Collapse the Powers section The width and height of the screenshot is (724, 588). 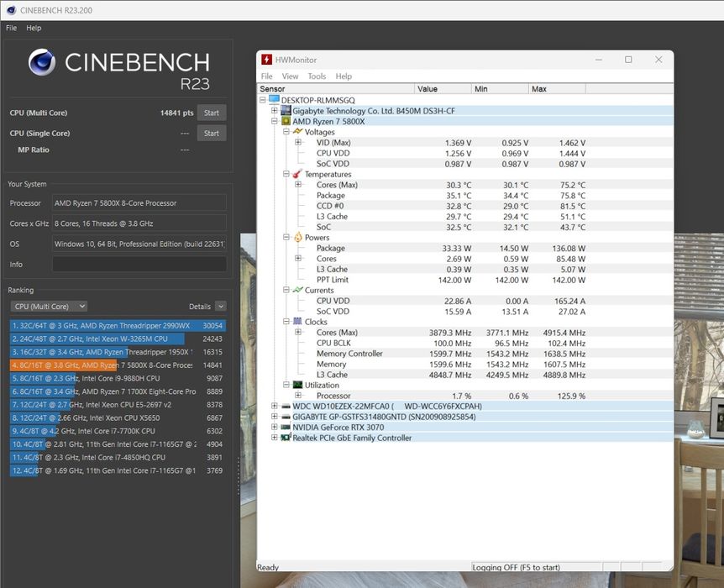pos(286,238)
